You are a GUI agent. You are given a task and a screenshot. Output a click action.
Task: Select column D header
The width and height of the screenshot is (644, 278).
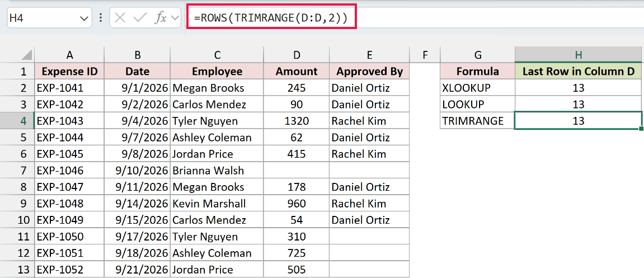click(x=297, y=55)
